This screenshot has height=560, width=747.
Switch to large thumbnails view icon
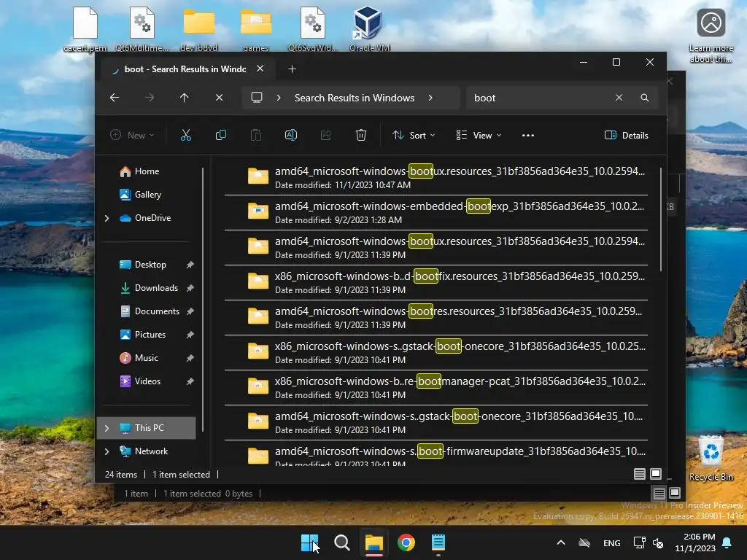click(x=656, y=474)
